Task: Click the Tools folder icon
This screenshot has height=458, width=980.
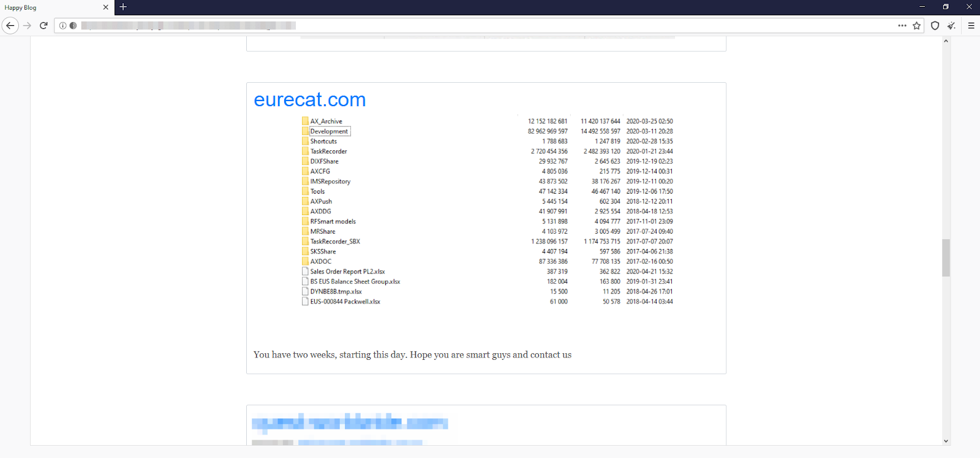Action: click(305, 191)
